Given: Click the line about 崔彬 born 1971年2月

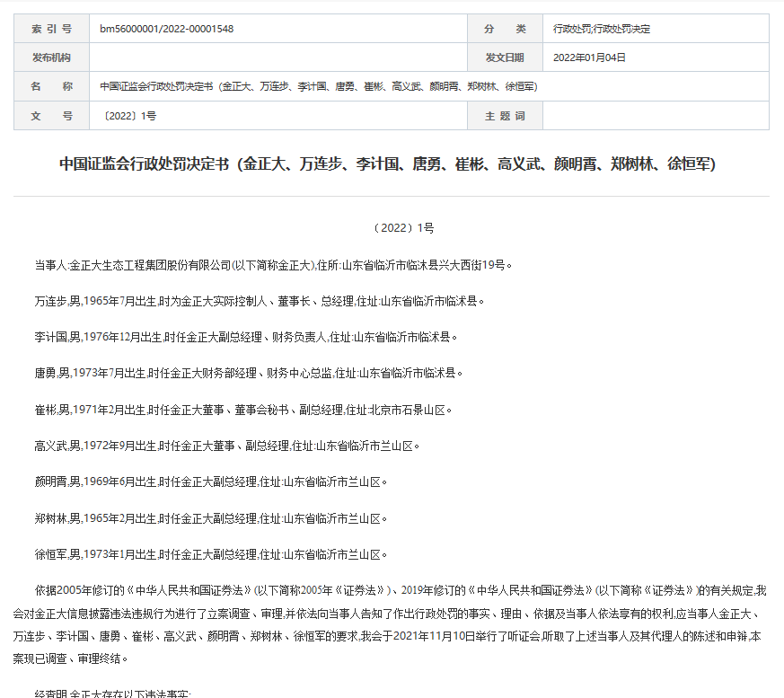Looking at the screenshot, I should tap(243, 410).
